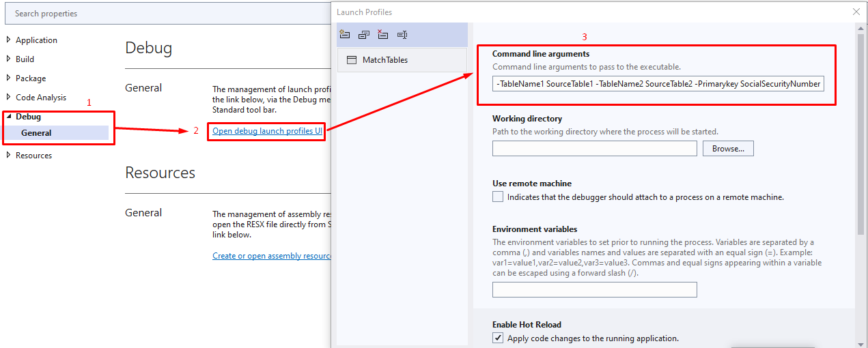Click the Search properties box
Screen dimensions: 868x348
pos(167,13)
